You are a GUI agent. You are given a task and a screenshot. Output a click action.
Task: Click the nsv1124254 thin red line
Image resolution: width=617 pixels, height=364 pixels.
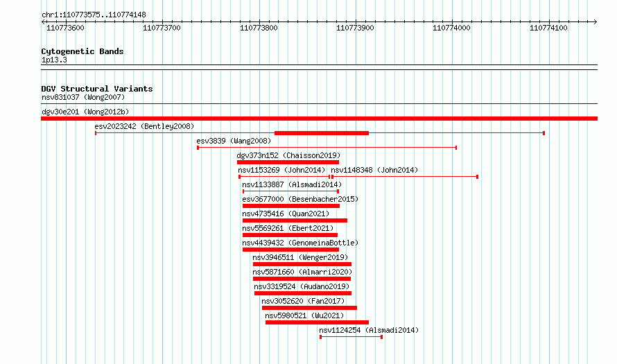(351, 337)
